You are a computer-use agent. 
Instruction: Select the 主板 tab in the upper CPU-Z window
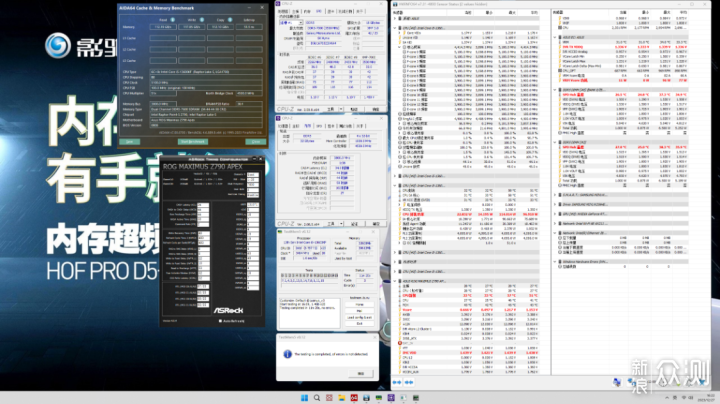295,11
